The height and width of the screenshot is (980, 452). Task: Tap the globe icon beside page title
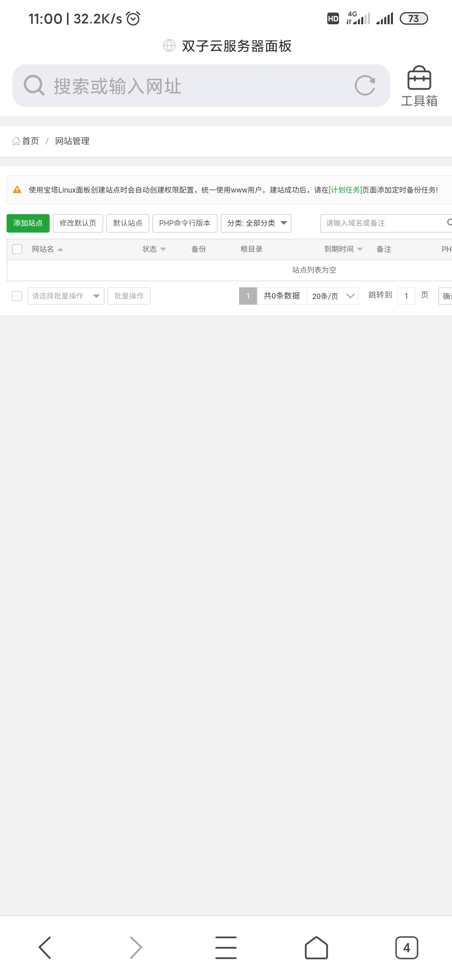click(169, 46)
